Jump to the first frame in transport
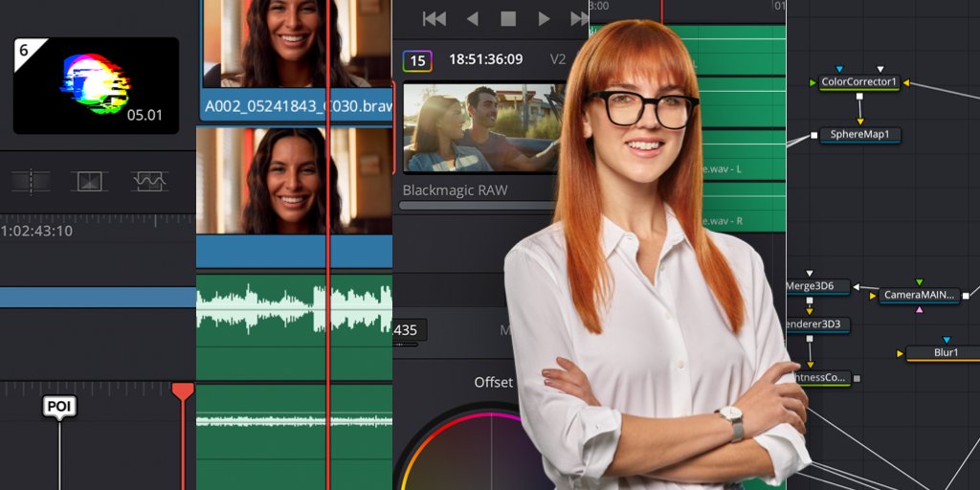 434,18
